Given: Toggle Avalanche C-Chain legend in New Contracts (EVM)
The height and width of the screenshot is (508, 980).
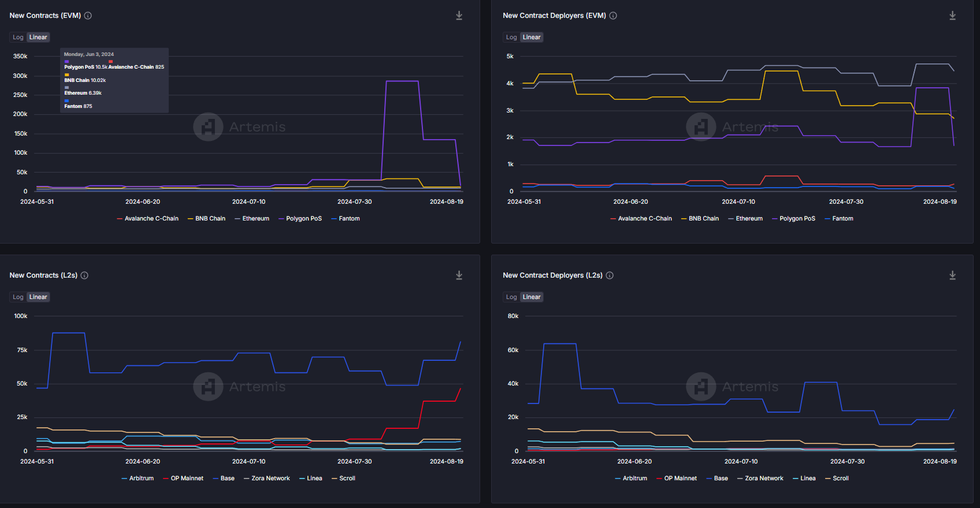Looking at the screenshot, I should coord(148,219).
